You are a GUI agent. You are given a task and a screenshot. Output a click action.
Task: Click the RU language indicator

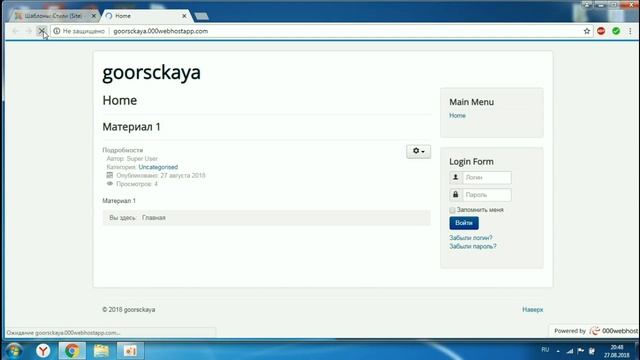click(545, 350)
